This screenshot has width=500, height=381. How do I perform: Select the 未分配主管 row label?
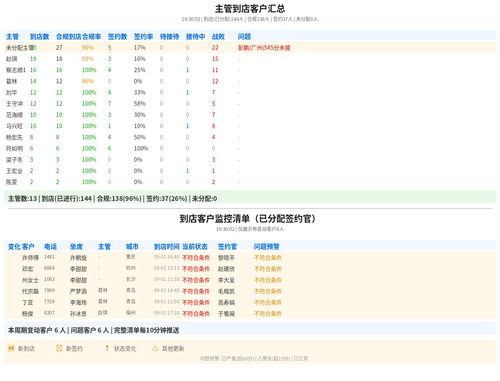pos(20,48)
